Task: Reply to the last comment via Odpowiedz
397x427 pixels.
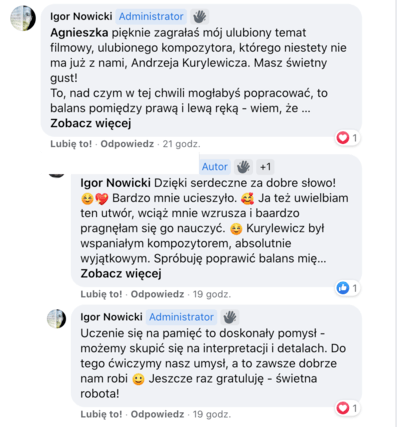Action: coord(157,414)
